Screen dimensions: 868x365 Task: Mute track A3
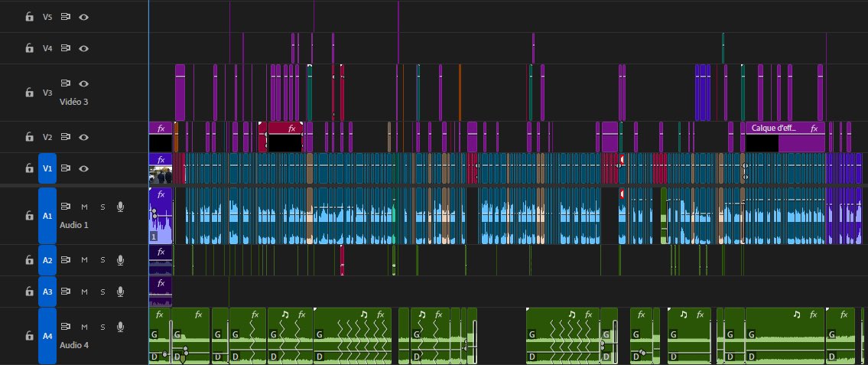[85, 292]
